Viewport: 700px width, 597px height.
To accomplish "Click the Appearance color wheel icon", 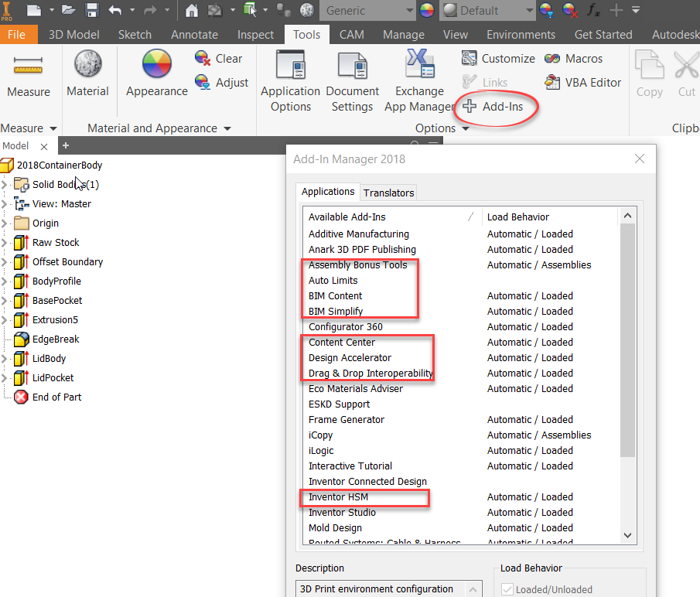I will click(155, 68).
